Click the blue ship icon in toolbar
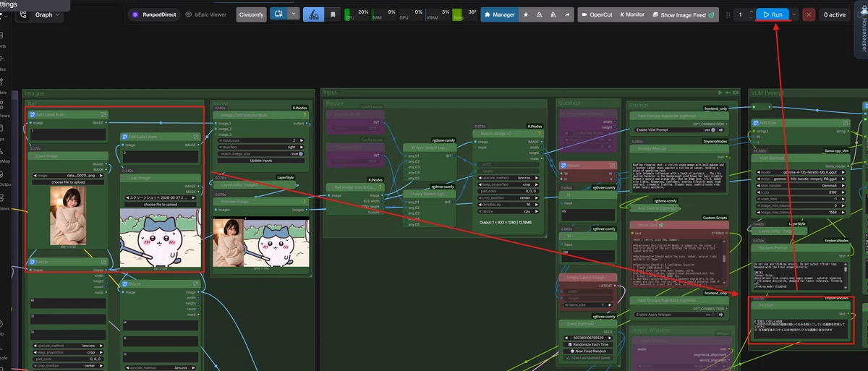Viewport: 868px width, 371px height. 312,14
